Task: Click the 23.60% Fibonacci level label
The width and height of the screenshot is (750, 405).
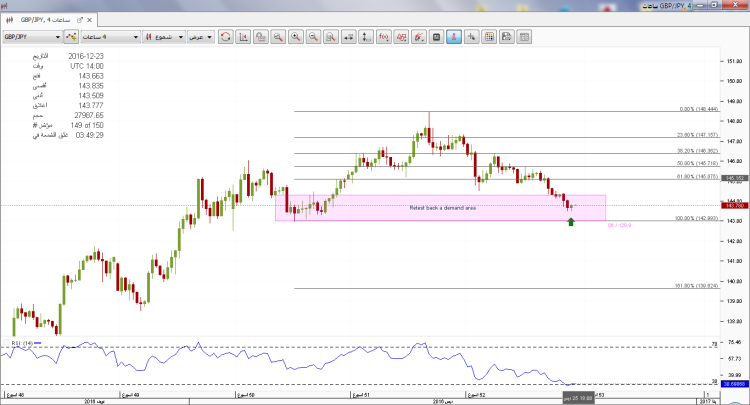Action: (697, 135)
